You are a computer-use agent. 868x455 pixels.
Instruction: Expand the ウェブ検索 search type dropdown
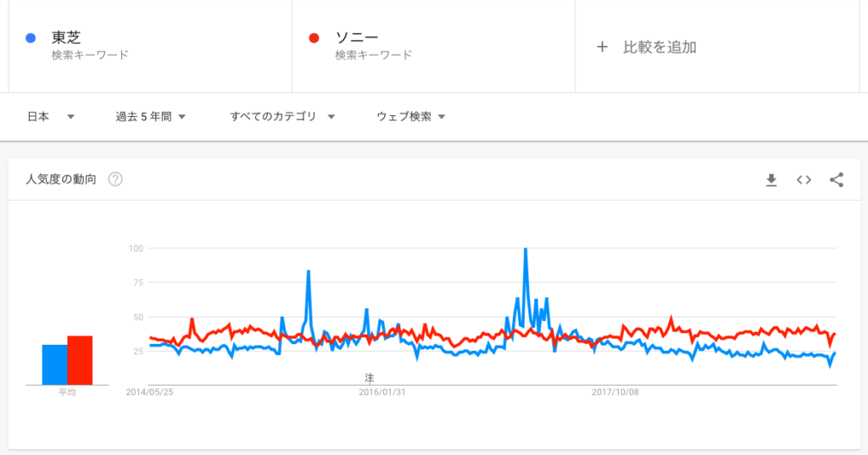pyautogui.click(x=411, y=117)
